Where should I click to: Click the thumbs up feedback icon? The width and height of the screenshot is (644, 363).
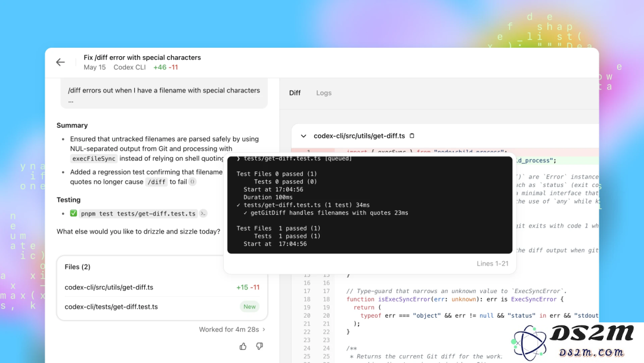point(243,346)
